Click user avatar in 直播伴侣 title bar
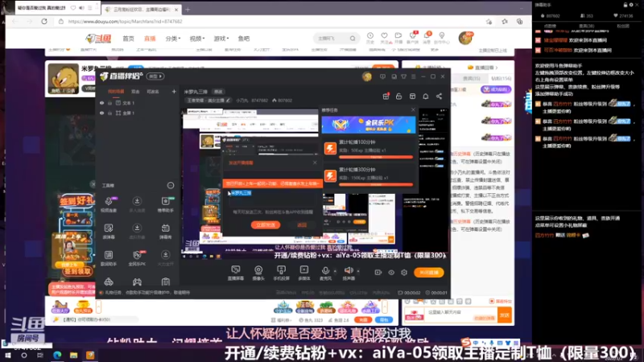Viewport: 644px width, 362px height. pyautogui.click(x=367, y=76)
